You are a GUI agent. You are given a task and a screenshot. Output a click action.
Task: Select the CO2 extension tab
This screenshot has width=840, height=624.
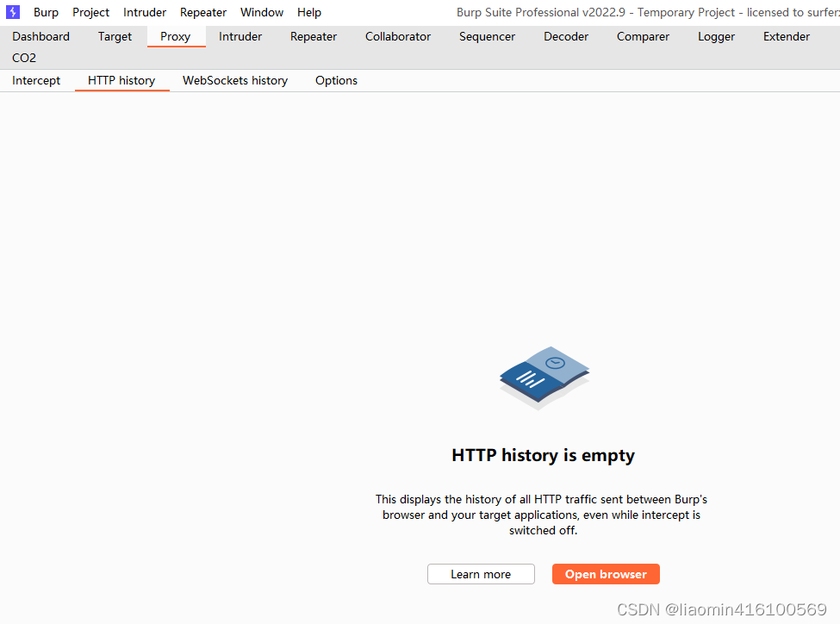[24, 58]
